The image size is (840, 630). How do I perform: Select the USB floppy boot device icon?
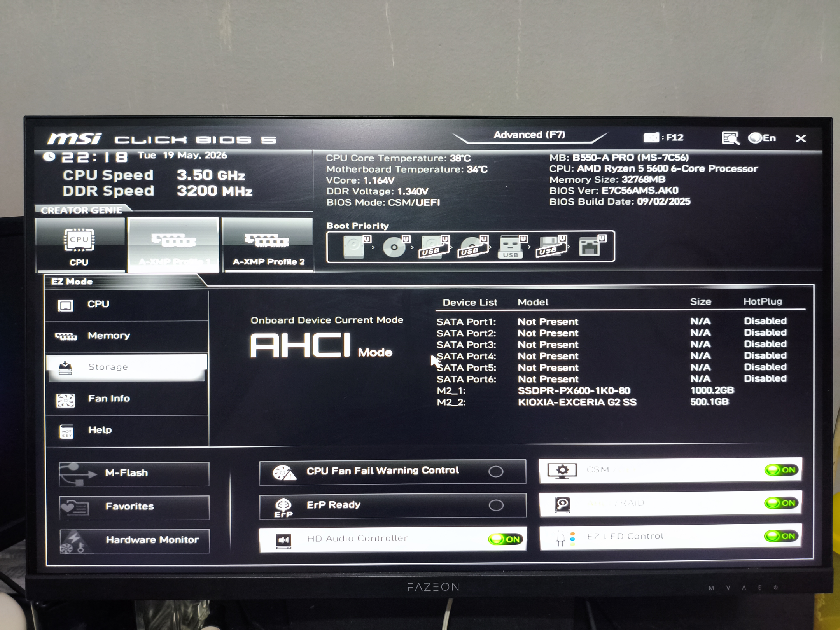pos(551,247)
